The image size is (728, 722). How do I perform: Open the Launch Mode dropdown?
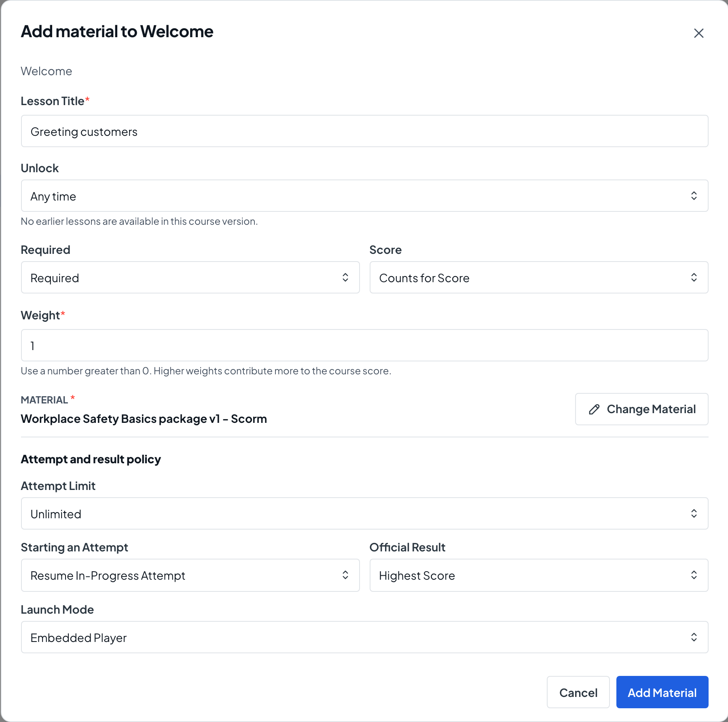(x=364, y=637)
